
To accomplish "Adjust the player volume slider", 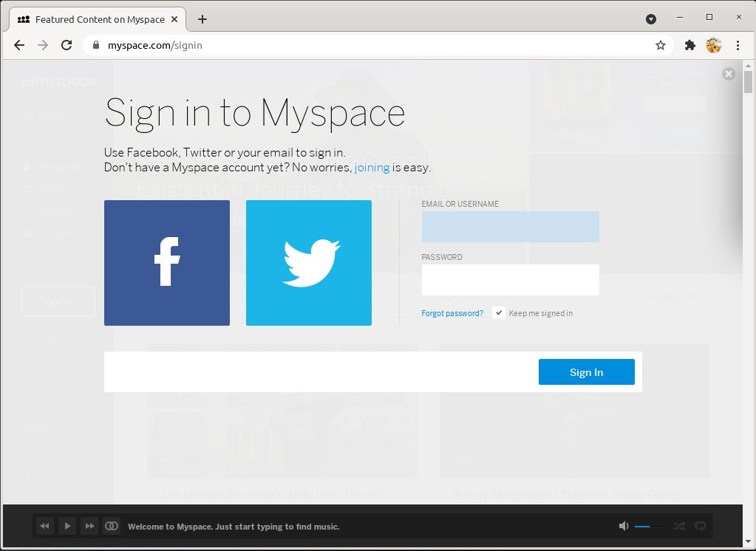I will [x=650, y=527].
